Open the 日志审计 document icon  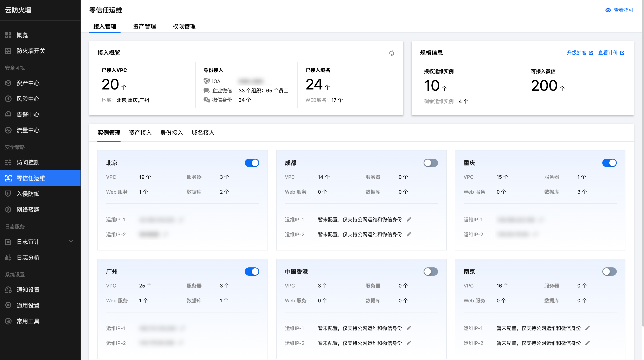8,242
